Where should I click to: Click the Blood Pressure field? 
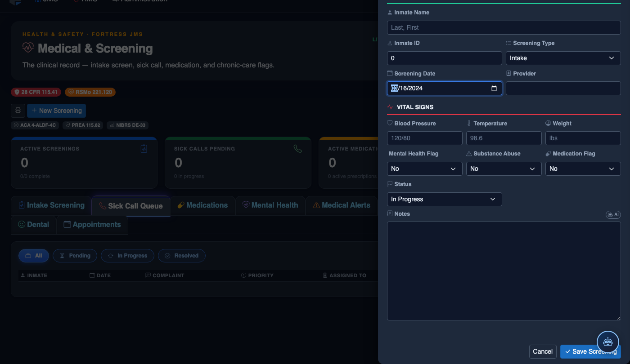[424, 138]
